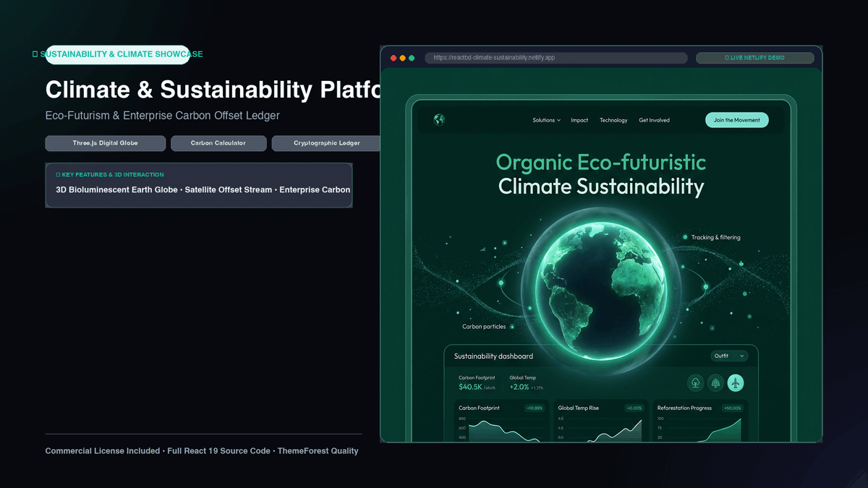Click the Live Netlify Demo button
Viewport: 868px width, 488px height.
[755, 58]
